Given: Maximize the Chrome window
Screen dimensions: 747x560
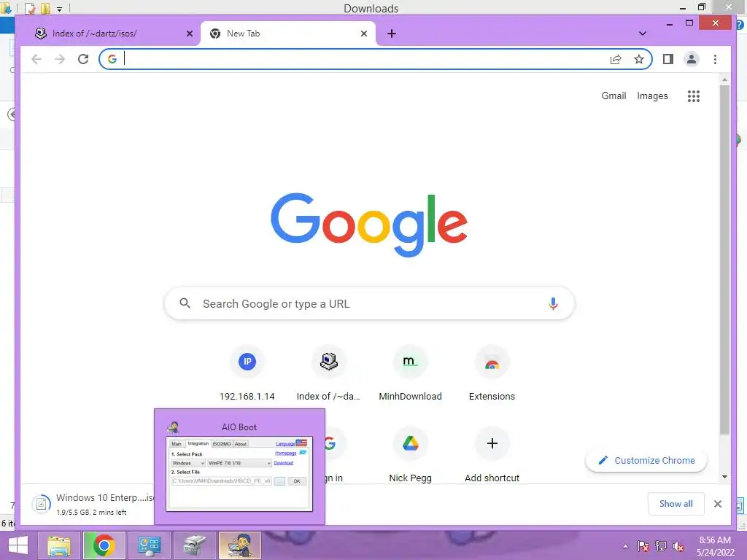Looking at the screenshot, I should [x=689, y=23].
